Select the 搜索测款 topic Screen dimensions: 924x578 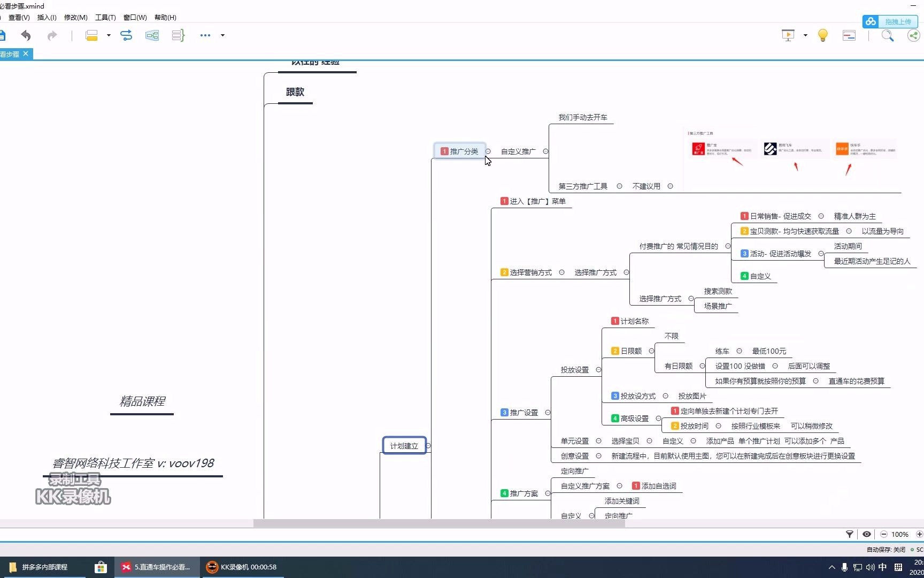[718, 291]
